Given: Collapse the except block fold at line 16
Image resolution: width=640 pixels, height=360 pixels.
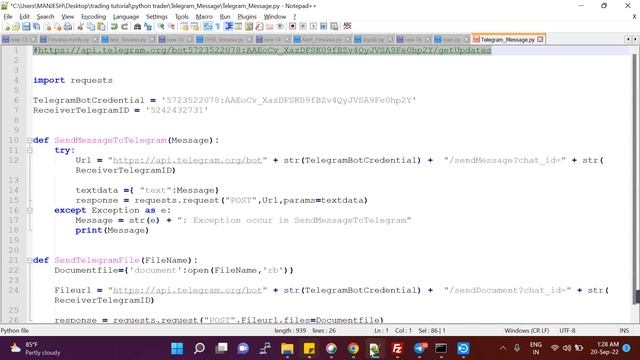Looking at the screenshot, I should (29, 210).
